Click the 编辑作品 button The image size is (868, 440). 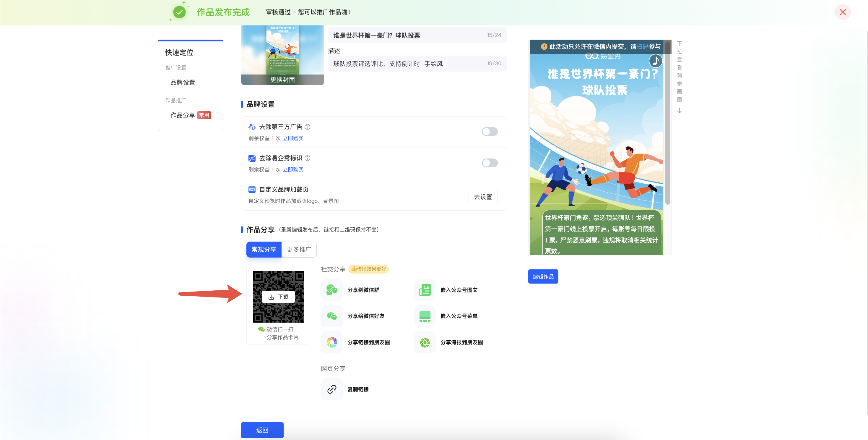(543, 276)
